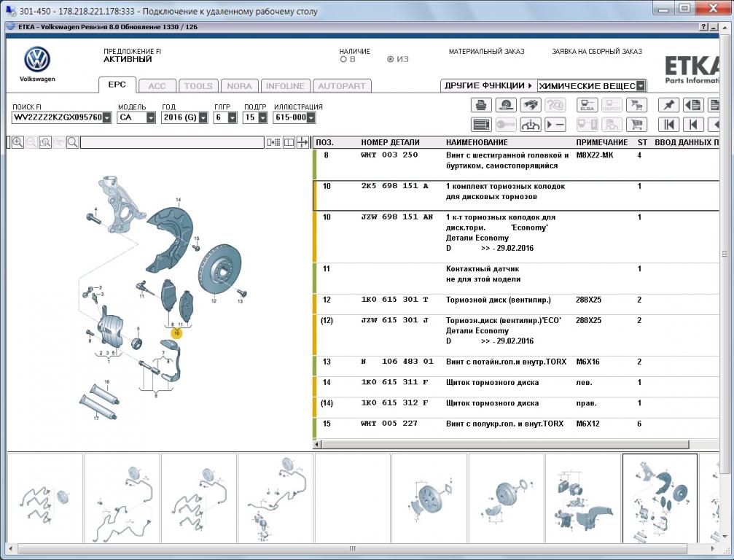Select part row WHT 005 227

(x=516, y=428)
